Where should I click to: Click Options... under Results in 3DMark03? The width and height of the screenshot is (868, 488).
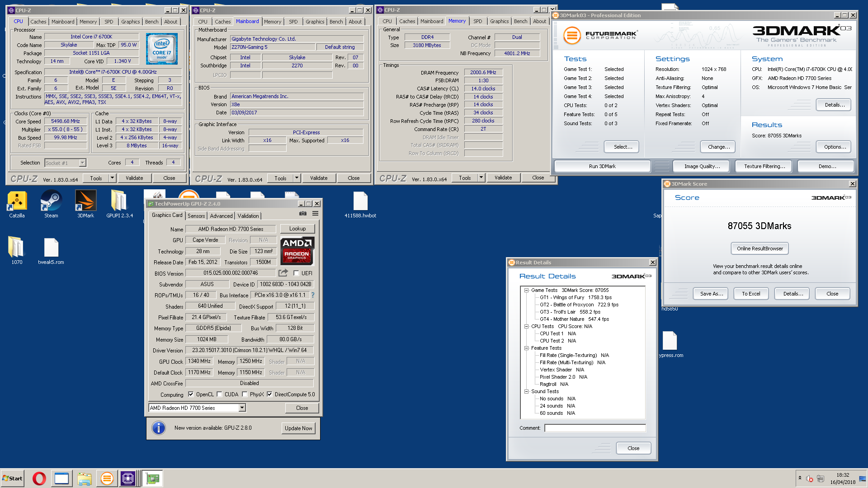pyautogui.click(x=835, y=147)
